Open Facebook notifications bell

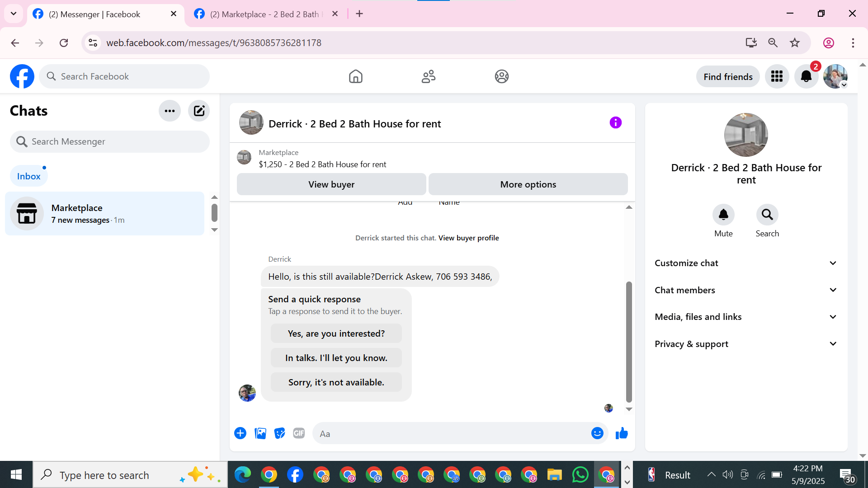coord(806,76)
